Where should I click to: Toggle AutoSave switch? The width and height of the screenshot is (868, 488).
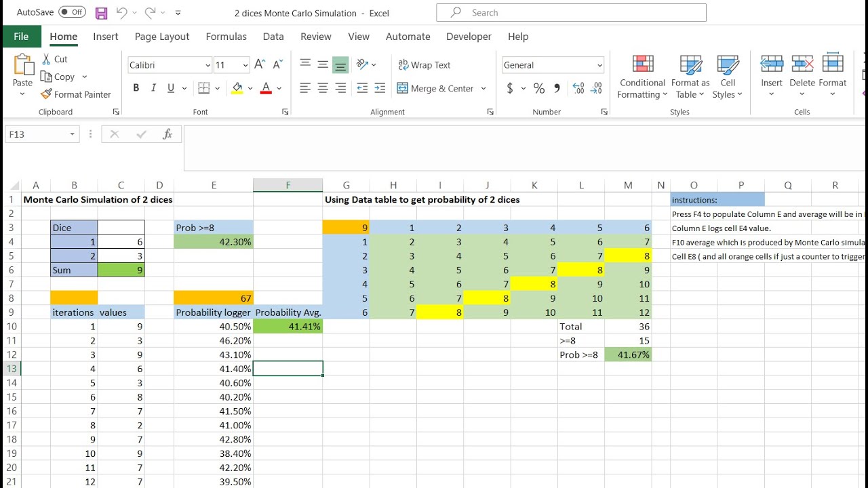pyautogui.click(x=73, y=12)
